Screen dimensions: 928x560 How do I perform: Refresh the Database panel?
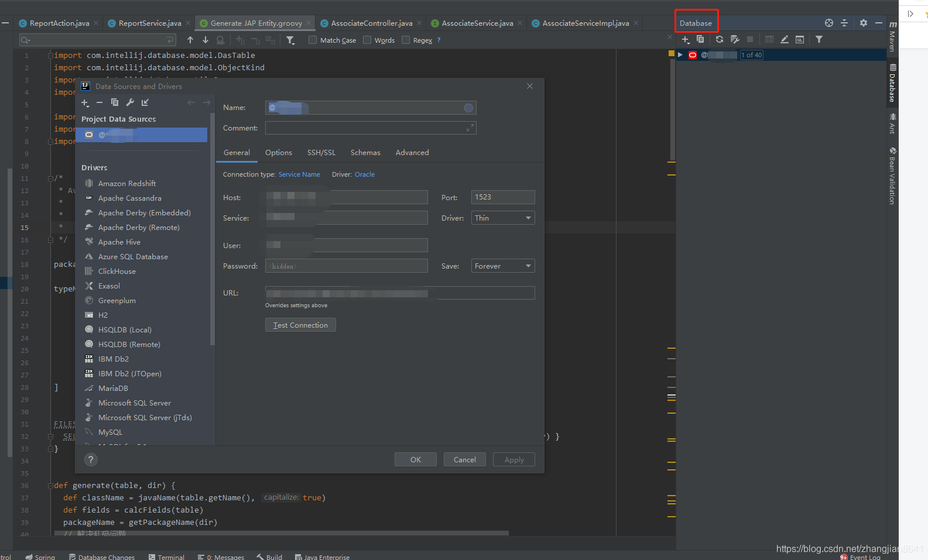coord(719,39)
